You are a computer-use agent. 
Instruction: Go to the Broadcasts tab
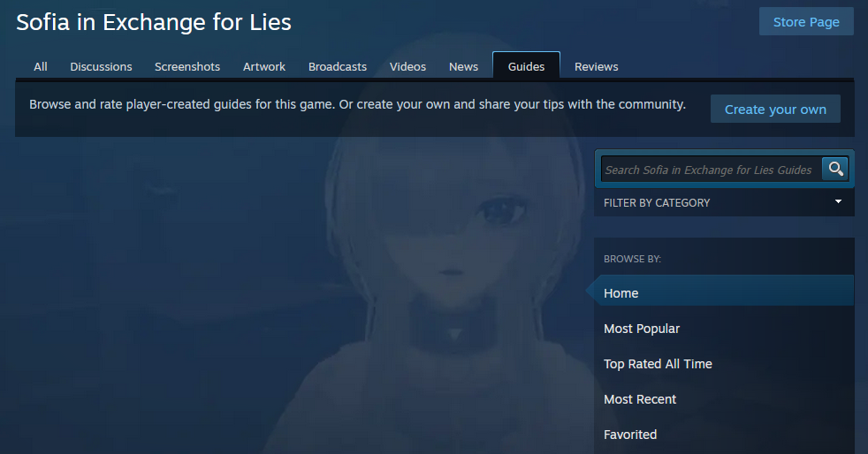tap(337, 66)
